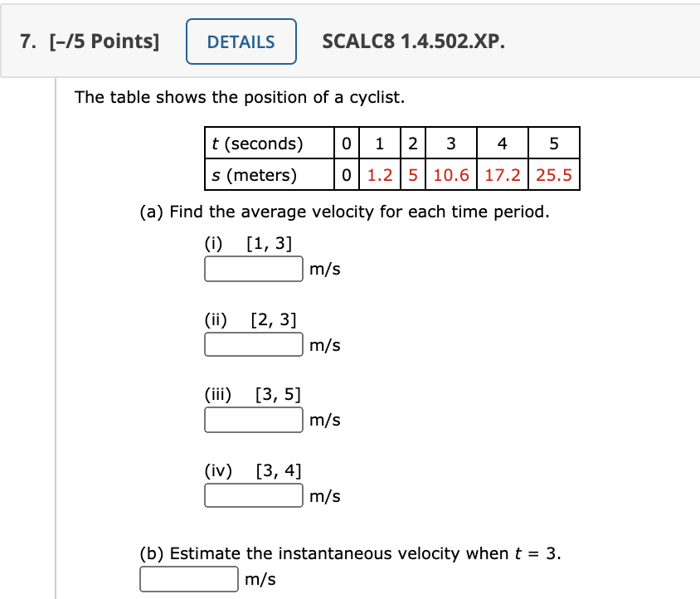The height and width of the screenshot is (599, 700).
Task: Click the DETAILS button
Action: (241, 41)
